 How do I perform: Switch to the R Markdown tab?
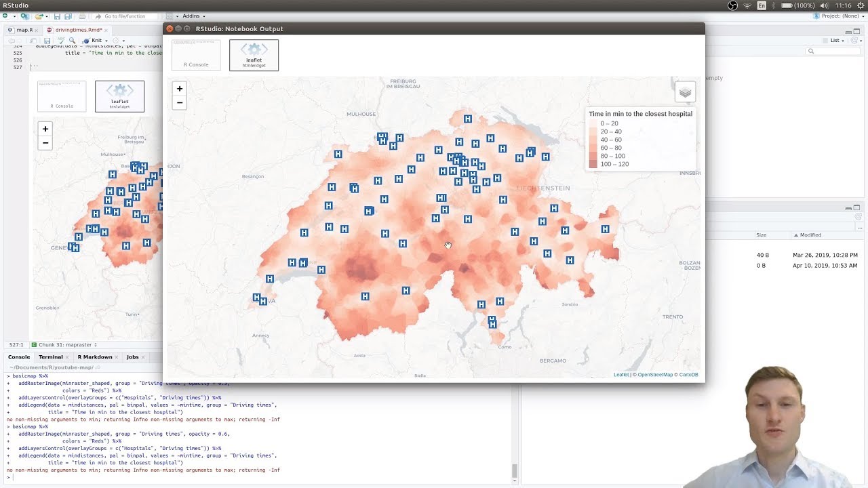click(x=95, y=357)
